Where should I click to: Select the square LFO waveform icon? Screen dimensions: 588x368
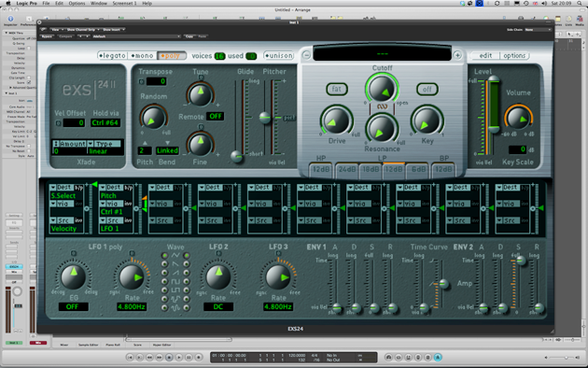tap(175, 281)
